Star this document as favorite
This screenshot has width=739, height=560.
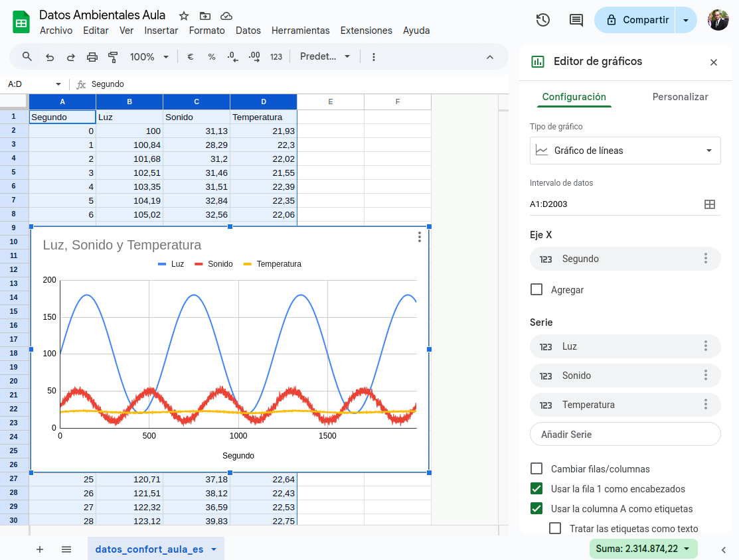[x=184, y=15]
